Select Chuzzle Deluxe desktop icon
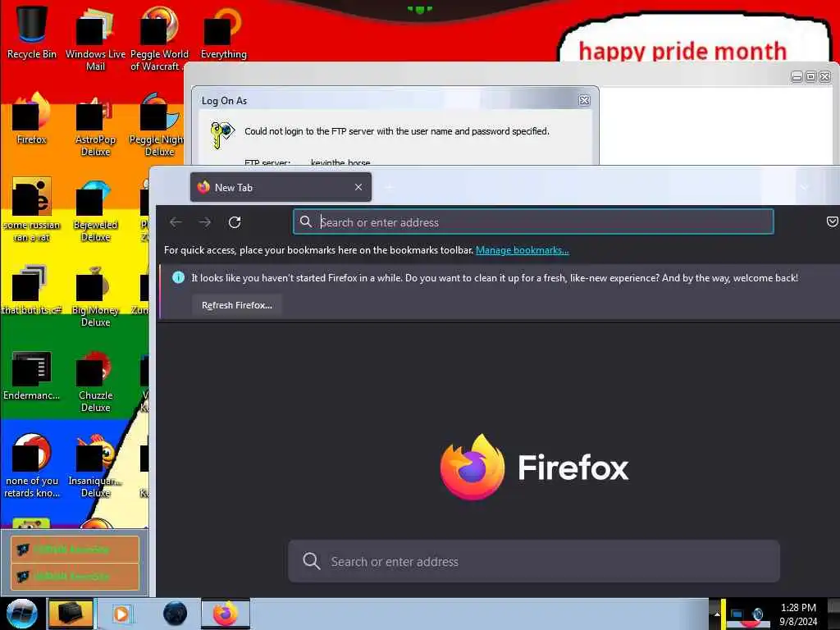Image resolution: width=840 pixels, height=630 pixels. coord(95,381)
